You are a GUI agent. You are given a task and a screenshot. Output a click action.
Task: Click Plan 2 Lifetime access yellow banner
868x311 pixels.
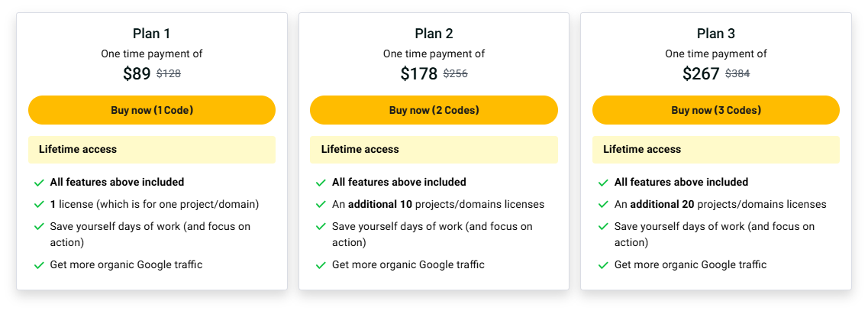[x=434, y=150]
